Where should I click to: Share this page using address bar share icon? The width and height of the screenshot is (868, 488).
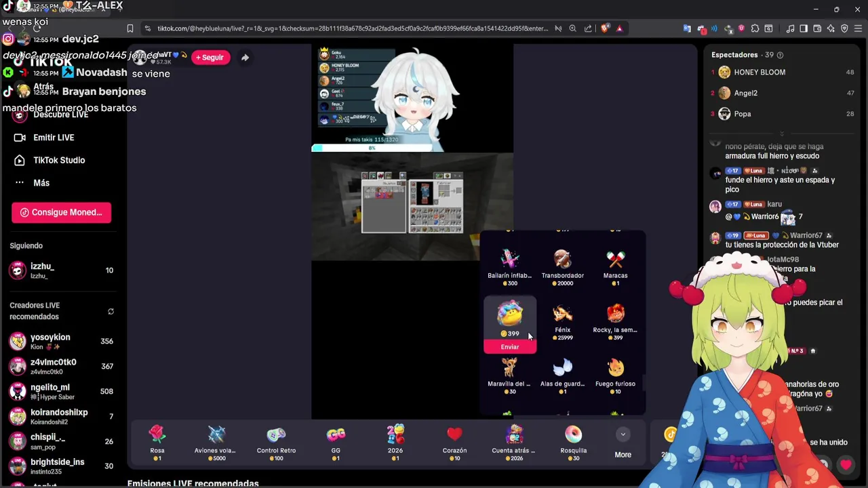588,28
